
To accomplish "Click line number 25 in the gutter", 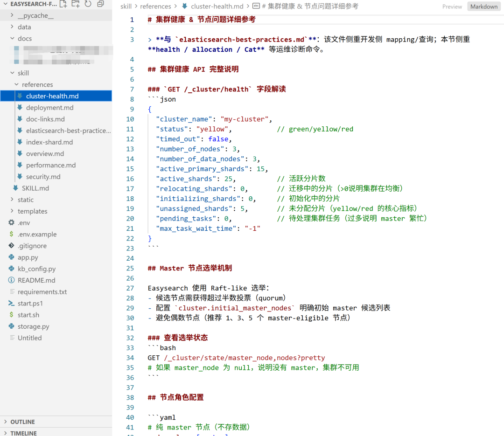I will point(130,268).
